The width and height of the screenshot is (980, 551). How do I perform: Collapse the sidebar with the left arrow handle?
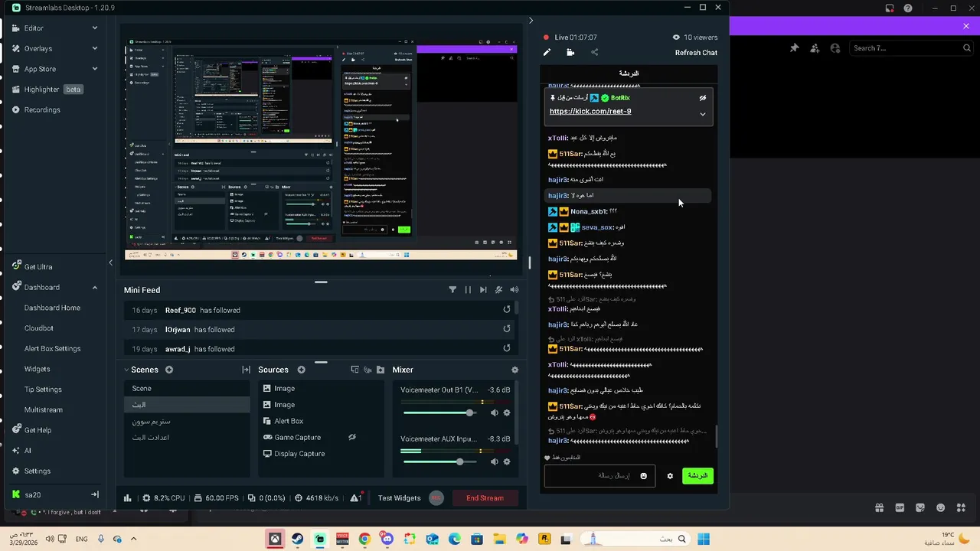pos(110,262)
